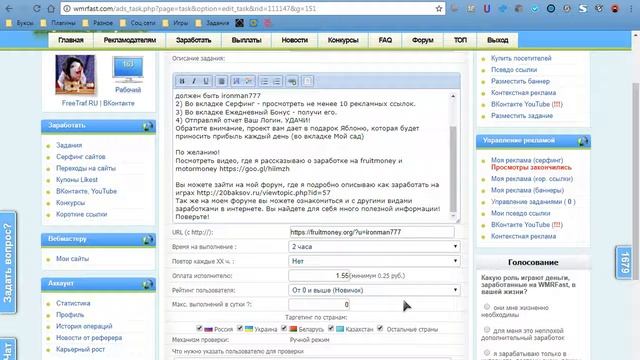
Task: Open the Выплаты menu tab
Action: pos(247,40)
